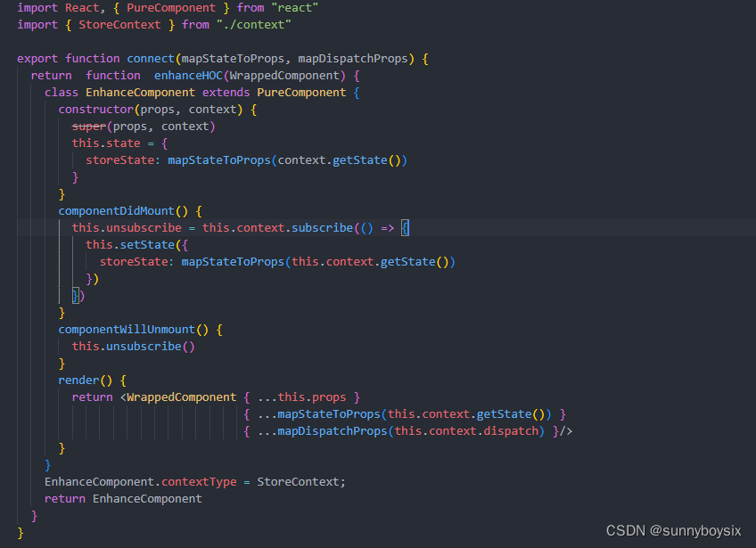Select the WrappedComponent tag in render
The image size is (756, 548).
pyautogui.click(x=179, y=397)
